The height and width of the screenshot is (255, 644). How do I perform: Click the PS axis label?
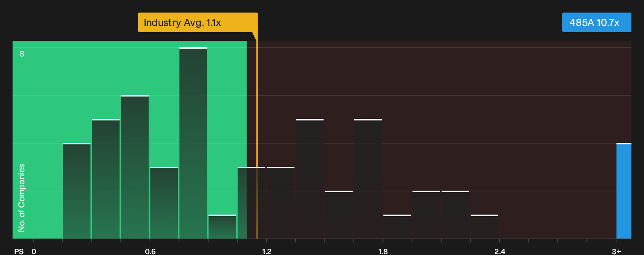point(19,251)
